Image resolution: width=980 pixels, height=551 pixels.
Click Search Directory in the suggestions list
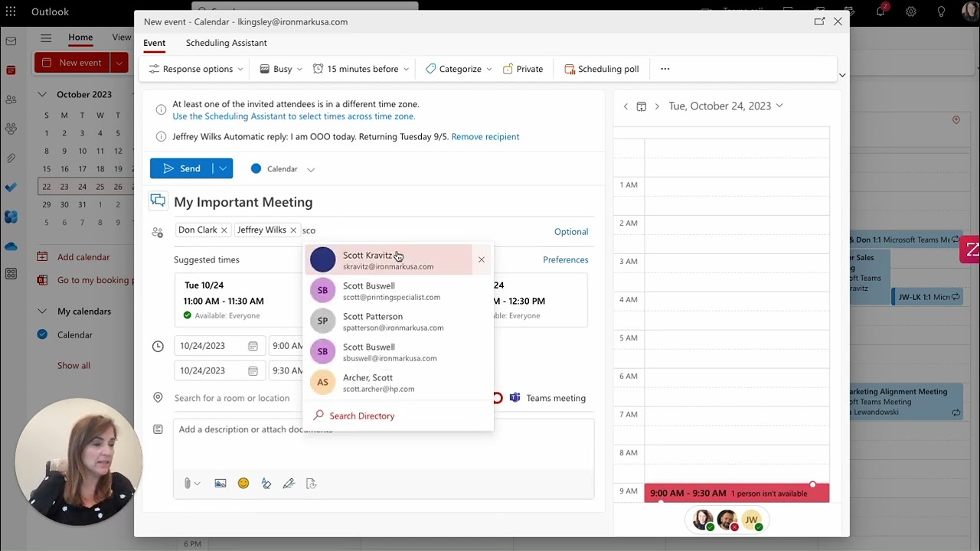click(x=361, y=416)
